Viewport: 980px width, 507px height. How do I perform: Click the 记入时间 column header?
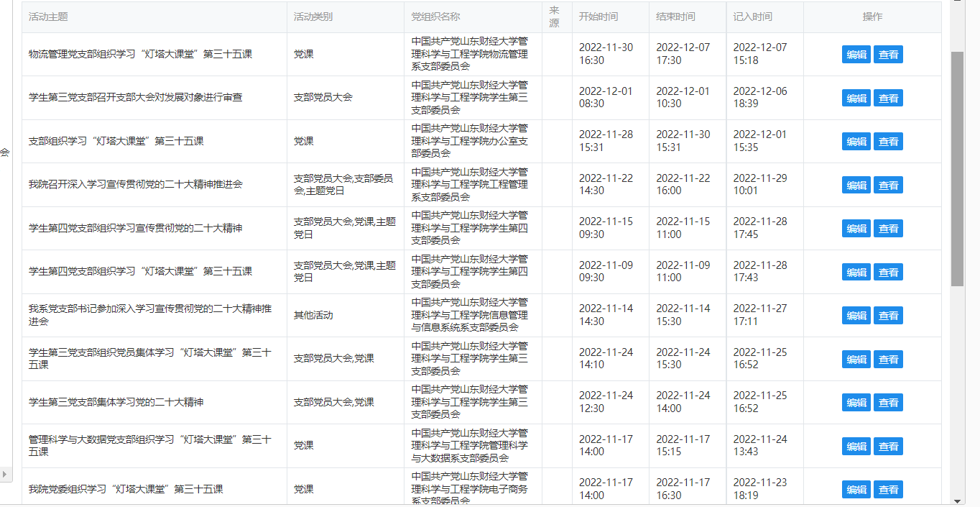(x=752, y=17)
